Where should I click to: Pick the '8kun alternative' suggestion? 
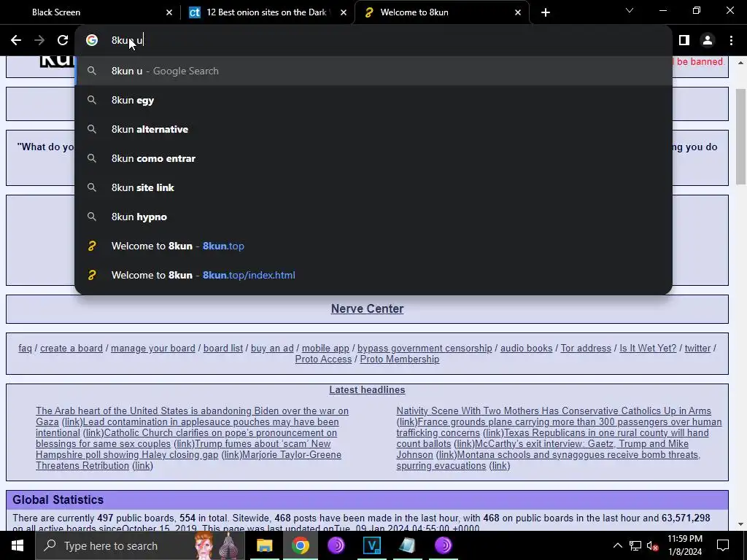(x=373, y=129)
